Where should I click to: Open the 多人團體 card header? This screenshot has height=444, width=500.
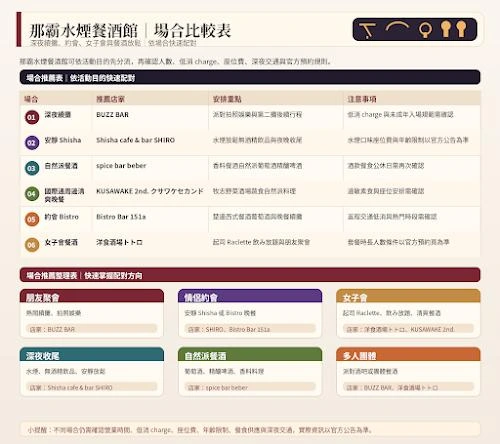[408, 354]
